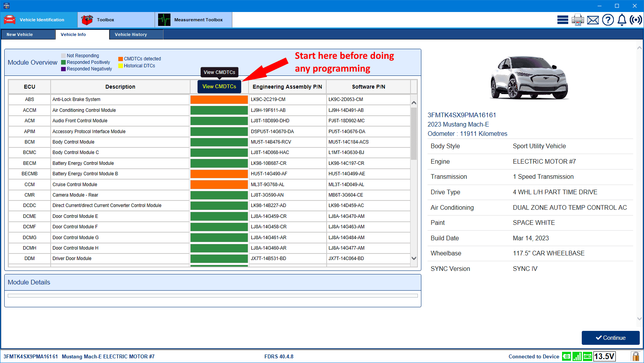Screen dimensions: 644x363
Task: Switch to the Vehicle History tab
Action: pyautogui.click(x=131, y=34)
